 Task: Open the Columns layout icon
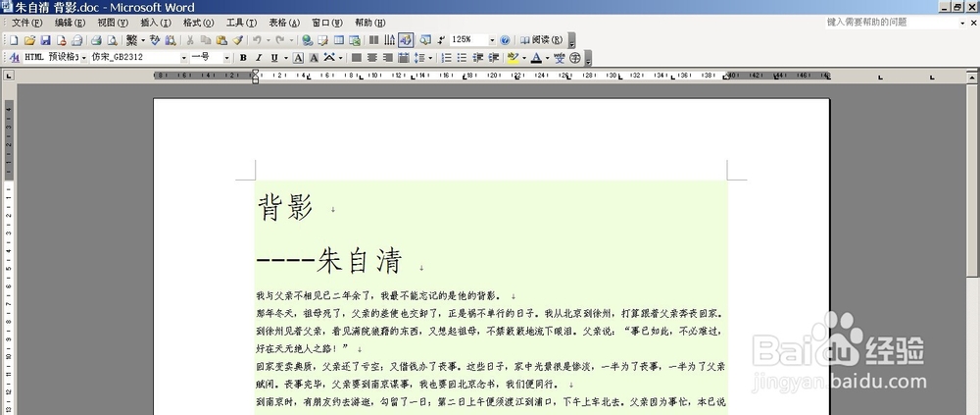click(x=373, y=40)
